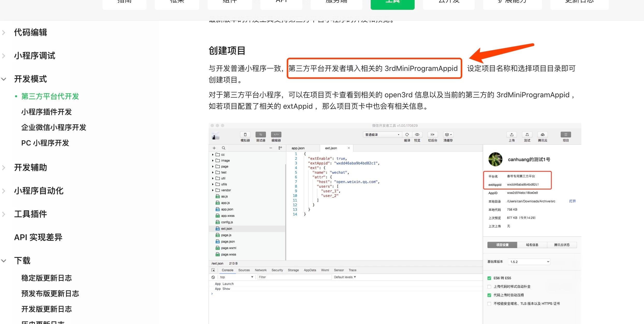644x324 pixels.
Task: Click the upload (上传) icon
Action: 511,135
